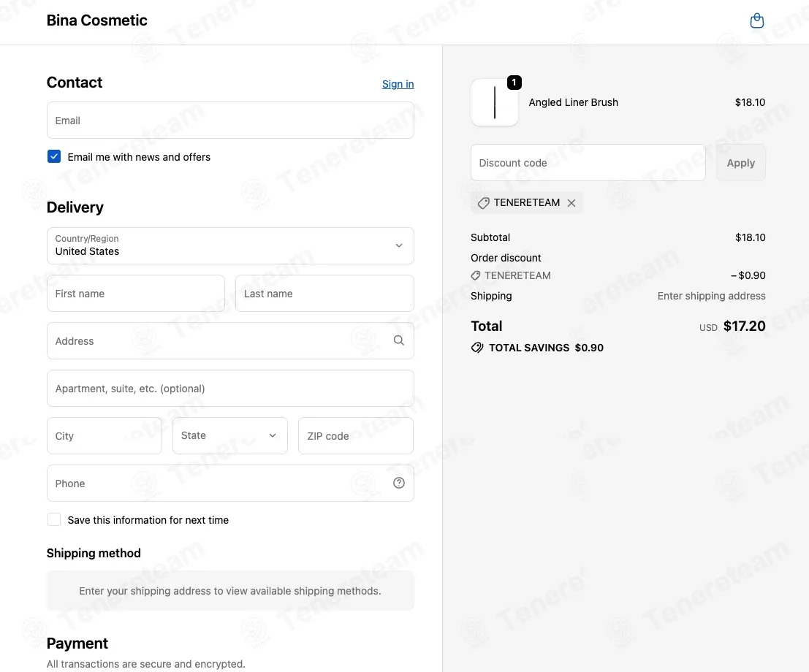Click the Sign in link
The height and width of the screenshot is (672, 809).
[x=398, y=84]
